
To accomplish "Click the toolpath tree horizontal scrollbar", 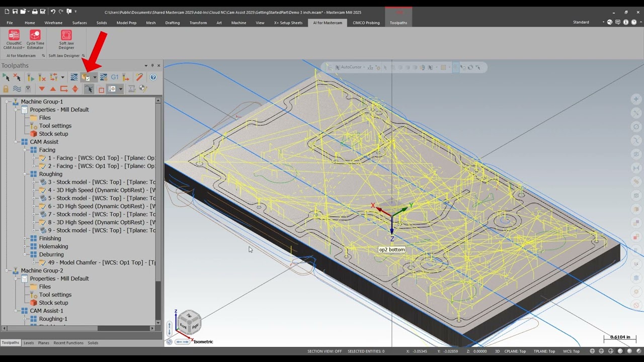I will pos(77,328).
